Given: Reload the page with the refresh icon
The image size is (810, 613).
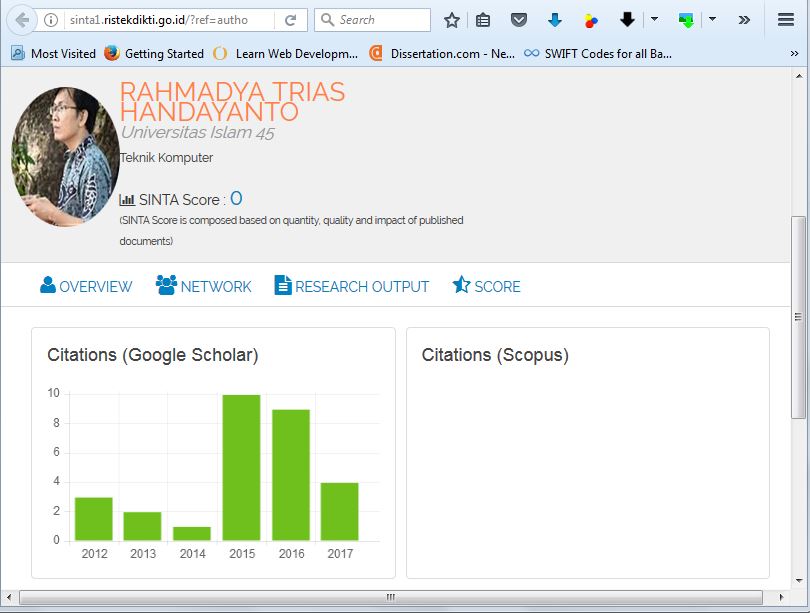Looking at the screenshot, I should coord(290,20).
